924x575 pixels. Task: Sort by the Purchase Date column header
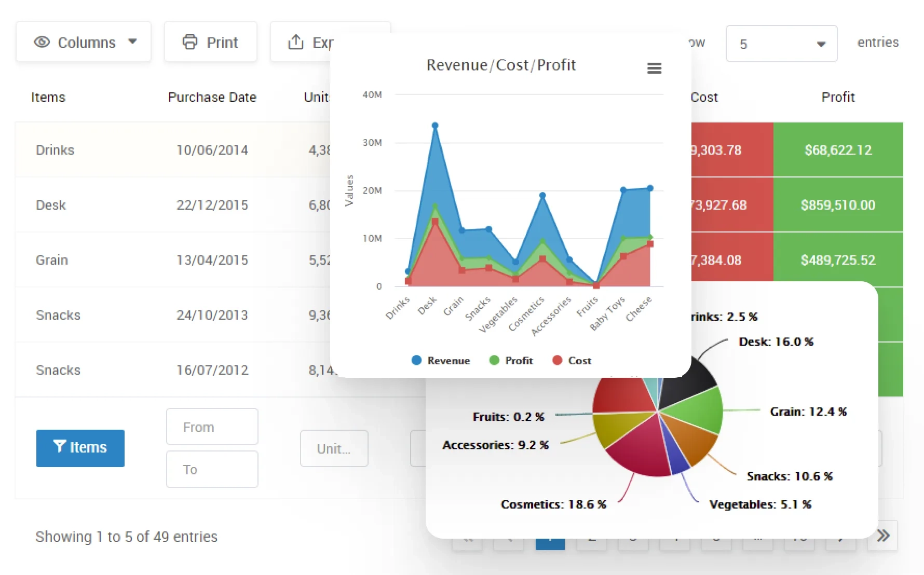point(212,97)
